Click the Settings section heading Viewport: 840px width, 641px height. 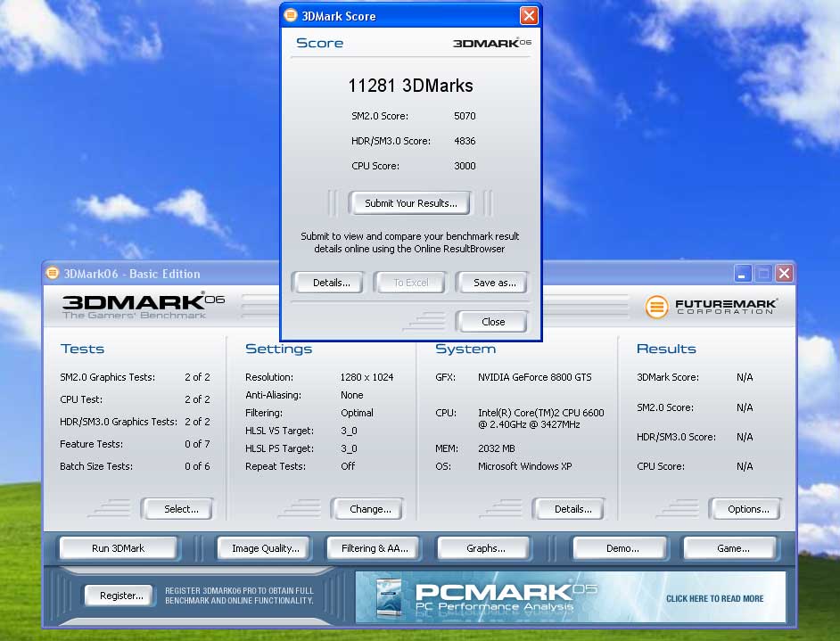[x=278, y=349]
